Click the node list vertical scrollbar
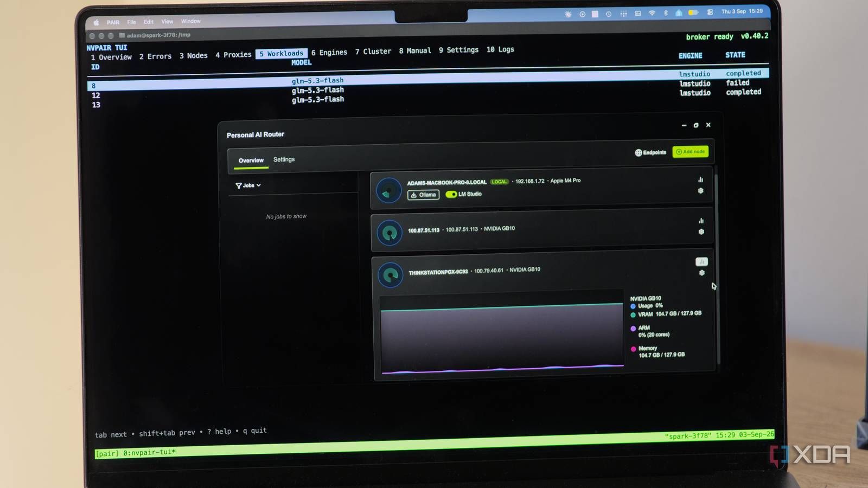Screen dimensions: 868x488 pyautogui.click(x=718, y=268)
